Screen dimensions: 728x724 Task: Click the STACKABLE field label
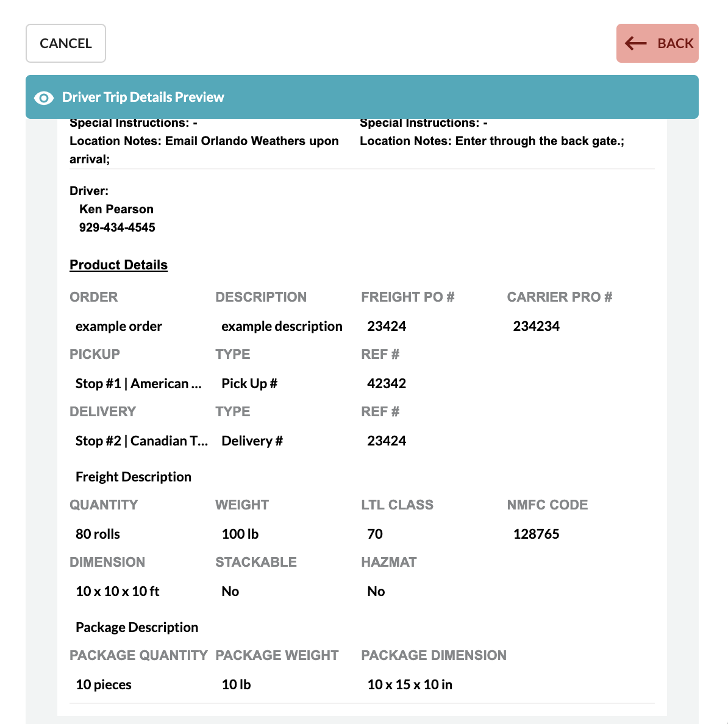tap(256, 562)
